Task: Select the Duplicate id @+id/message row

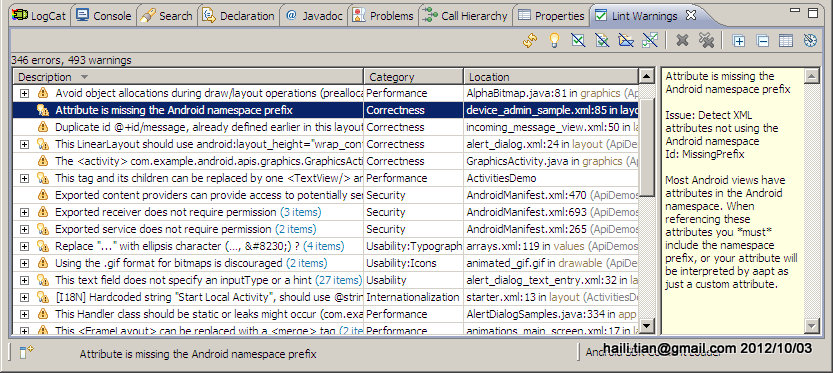Action: click(x=326, y=127)
